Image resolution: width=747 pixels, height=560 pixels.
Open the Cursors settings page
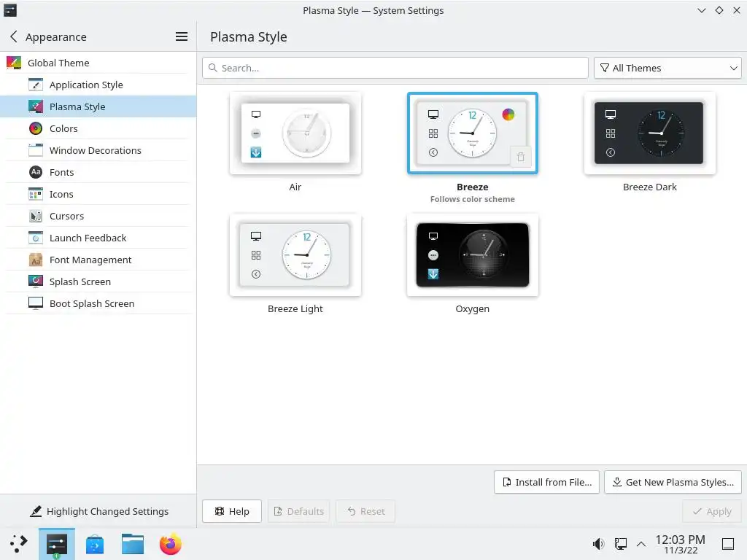pos(98,216)
